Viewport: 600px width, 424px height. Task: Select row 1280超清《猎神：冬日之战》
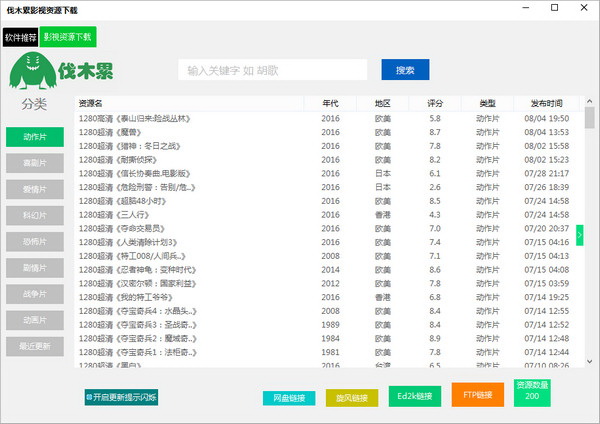[x=329, y=146]
